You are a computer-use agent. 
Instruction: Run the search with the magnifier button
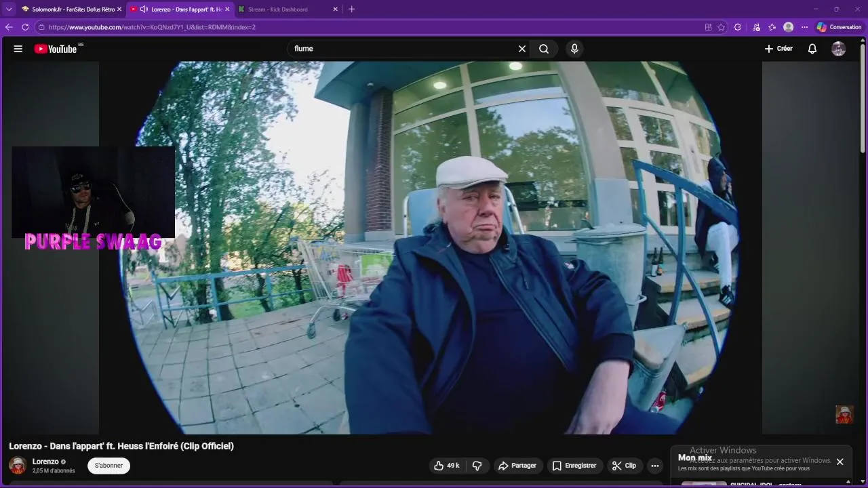coord(544,49)
